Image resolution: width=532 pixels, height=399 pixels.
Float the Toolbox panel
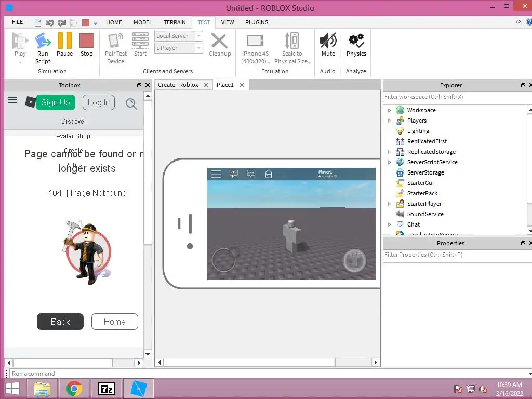[139, 85]
